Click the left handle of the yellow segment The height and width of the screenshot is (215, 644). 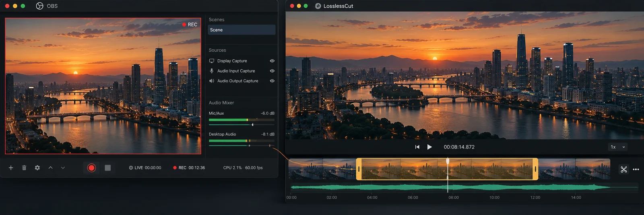click(359, 169)
